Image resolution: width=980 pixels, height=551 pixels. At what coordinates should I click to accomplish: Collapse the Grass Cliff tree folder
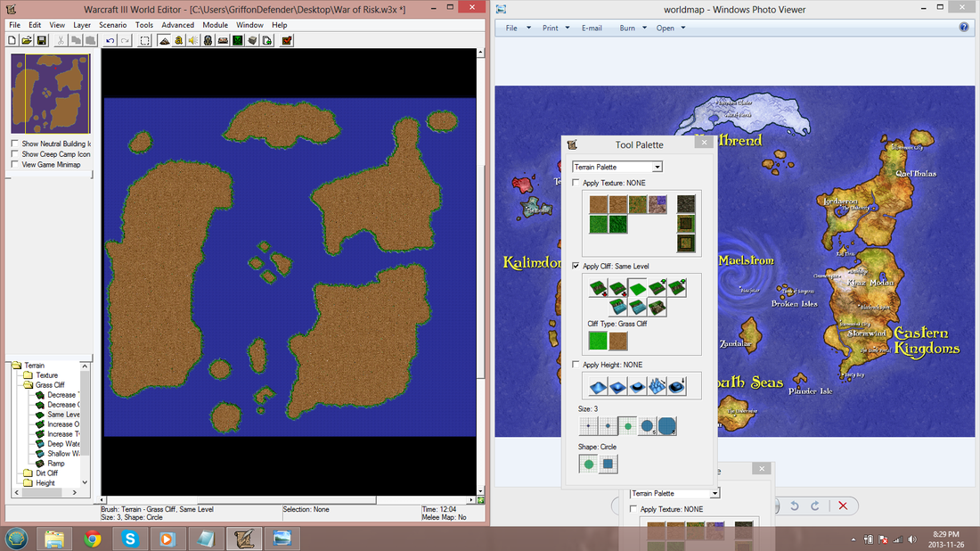click(x=28, y=385)
